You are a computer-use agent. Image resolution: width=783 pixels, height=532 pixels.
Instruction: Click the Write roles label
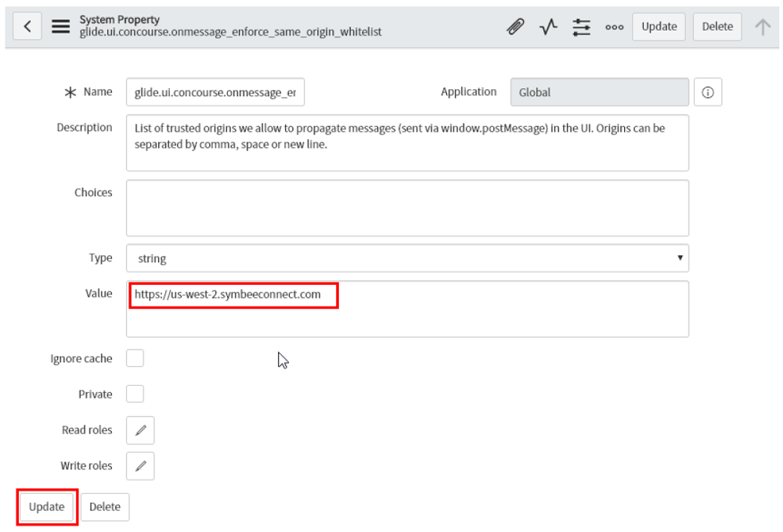pos(86,465)
